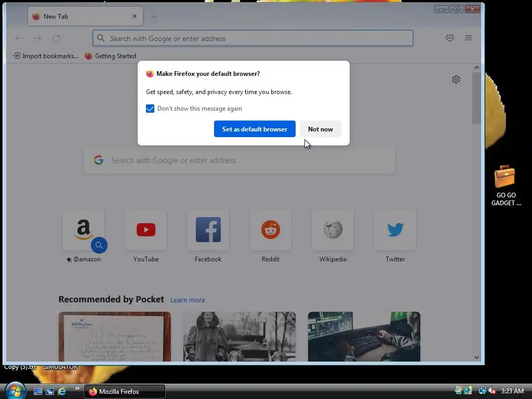Open new tab personalize gear icon
The image size is (532, 399).
456,79
